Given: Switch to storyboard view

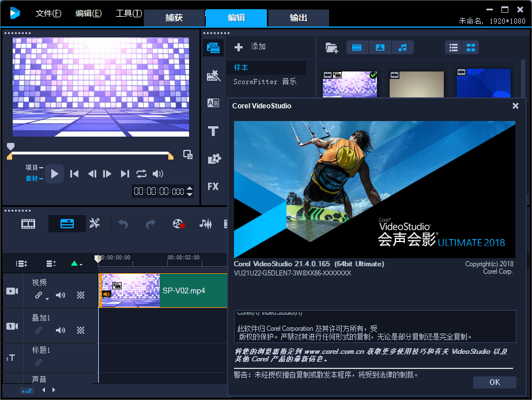Looking at the screenshot, I should click(28, 224).
